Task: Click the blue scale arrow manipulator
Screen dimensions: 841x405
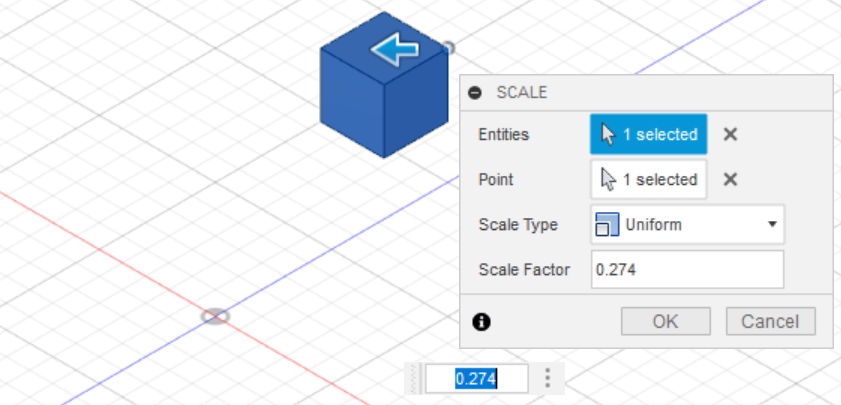Action: [x=395, y=49]
